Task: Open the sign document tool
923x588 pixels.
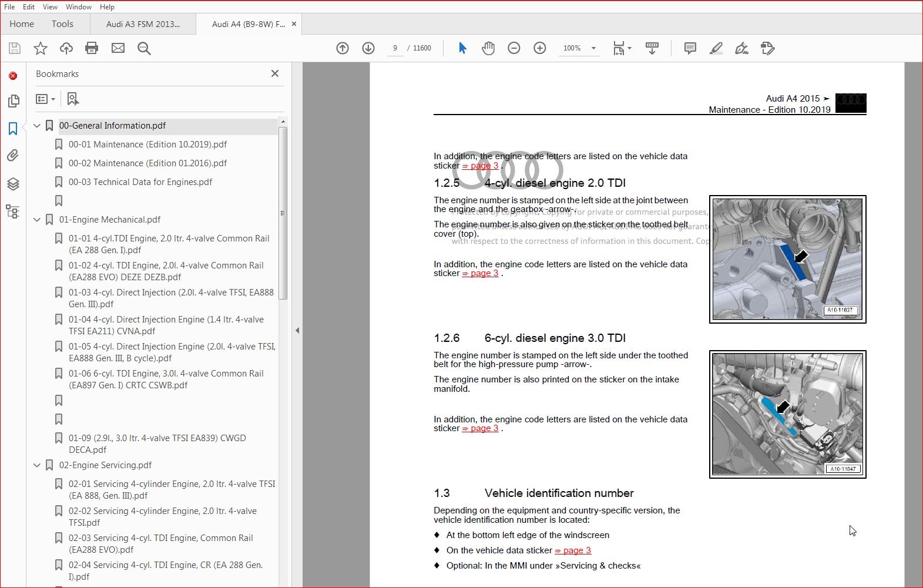Action: [742, 48]
